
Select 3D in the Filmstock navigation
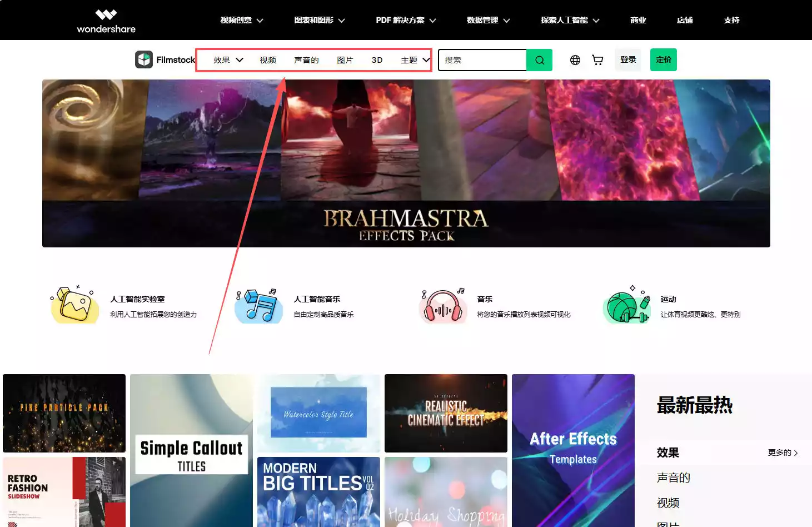click(377, 60)
